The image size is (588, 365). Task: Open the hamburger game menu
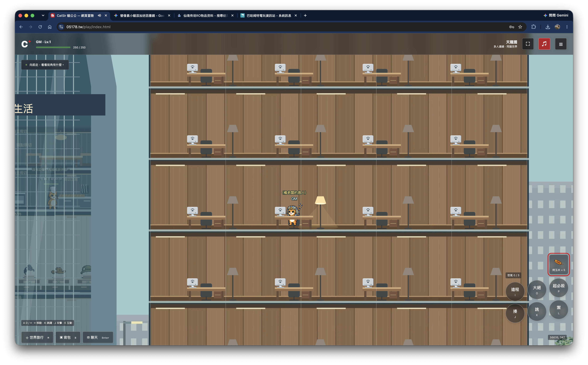pyautogui.click(x=560, y=44)
